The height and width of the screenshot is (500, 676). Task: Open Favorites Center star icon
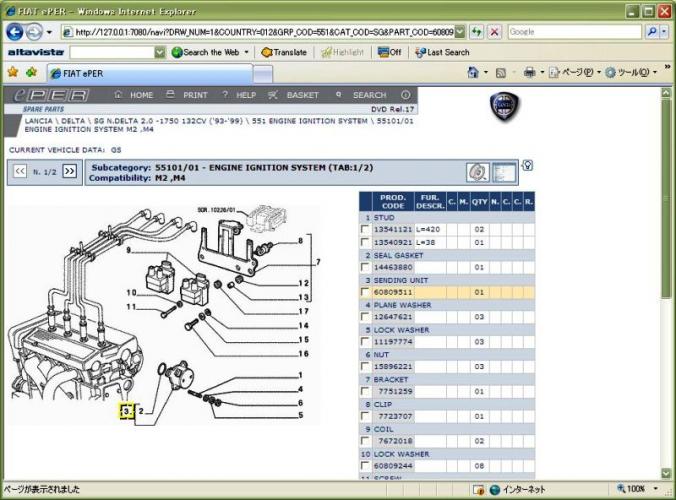13,72
